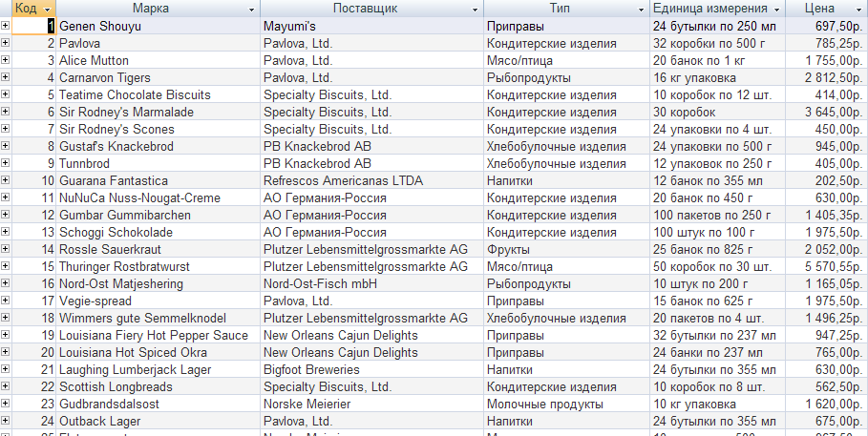Click the Код cell containing 1

pyautogui.click(x=33, y=26)
